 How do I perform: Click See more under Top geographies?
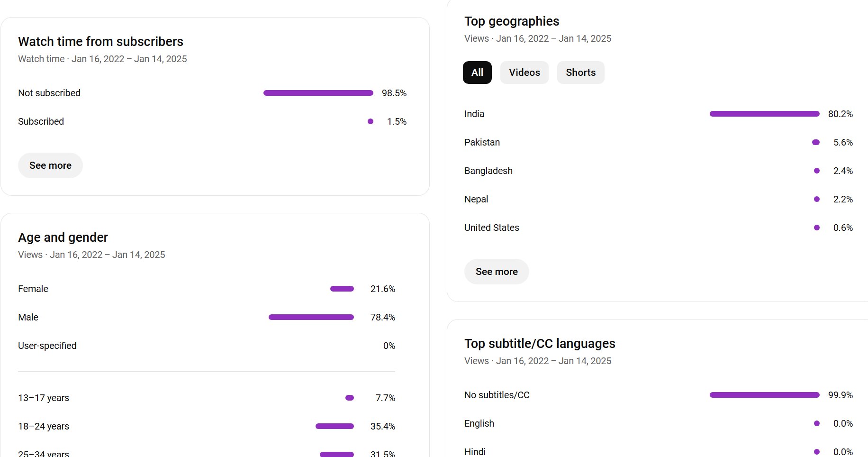497,272
